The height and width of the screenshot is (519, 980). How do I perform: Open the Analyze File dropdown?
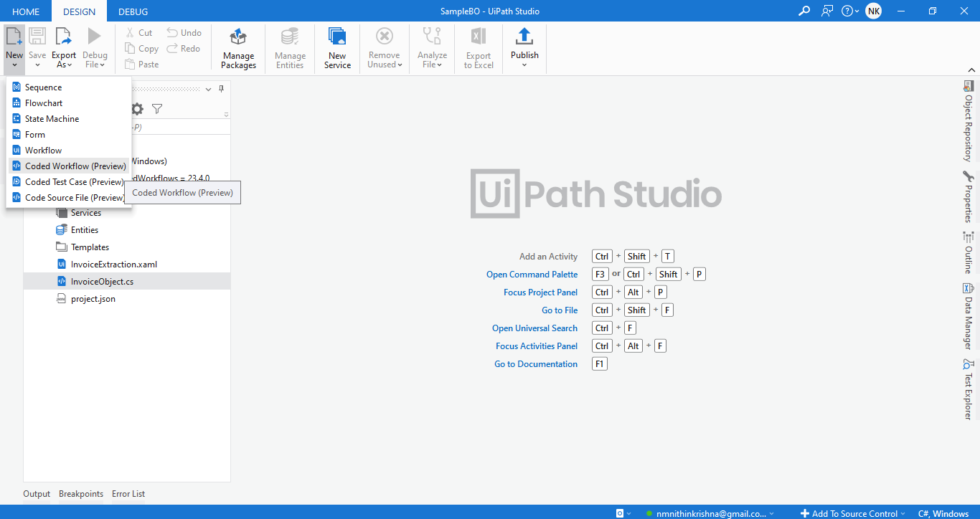pyautogui.click(x=432, y=49)
